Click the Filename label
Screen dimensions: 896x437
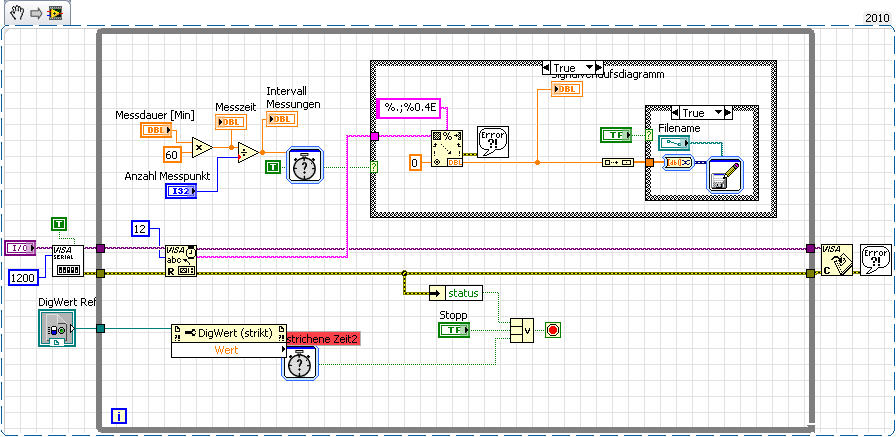679,128
